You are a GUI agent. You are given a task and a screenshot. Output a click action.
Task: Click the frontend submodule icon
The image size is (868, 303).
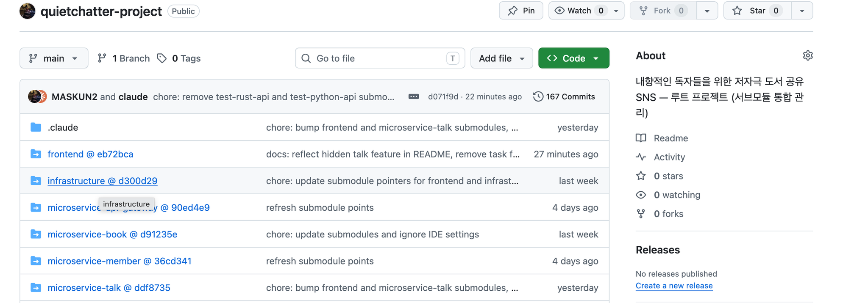tap(36, 154)
